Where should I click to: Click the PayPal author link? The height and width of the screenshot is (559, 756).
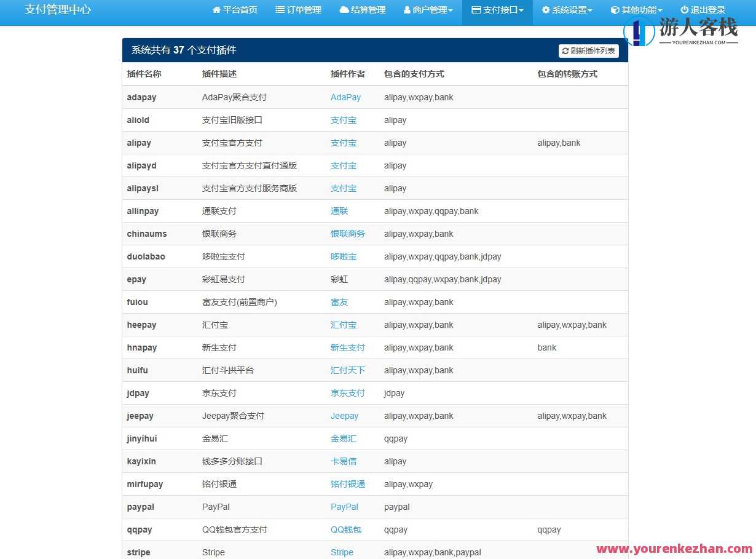[344, 507]
